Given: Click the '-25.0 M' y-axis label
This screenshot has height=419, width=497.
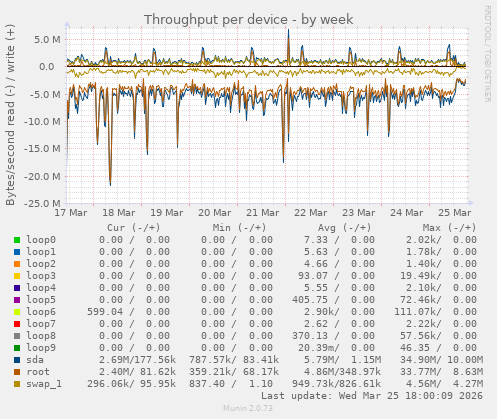Looking at the screenshot, I should point(43,203).
